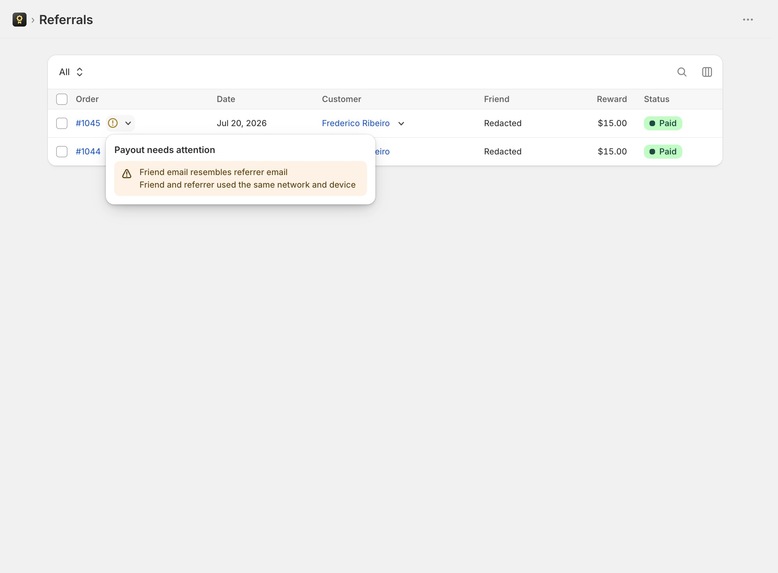The image size is (778, 573).
Task: Click the $15.00 reward for order #1044
Action: click(612, 151)
